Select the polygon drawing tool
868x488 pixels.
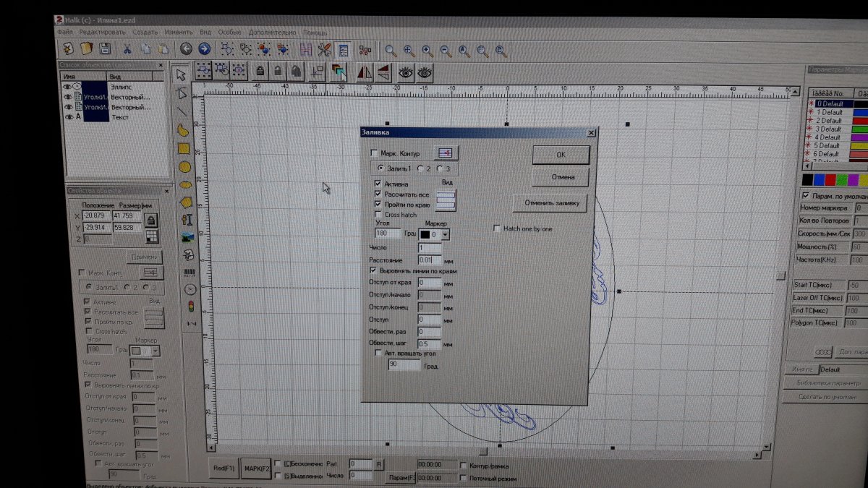pyautogui.click(x=186, y=202)
